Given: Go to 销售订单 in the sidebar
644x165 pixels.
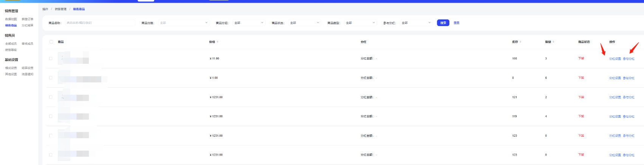Looking at the screenshot, I should tap(28, 19).
